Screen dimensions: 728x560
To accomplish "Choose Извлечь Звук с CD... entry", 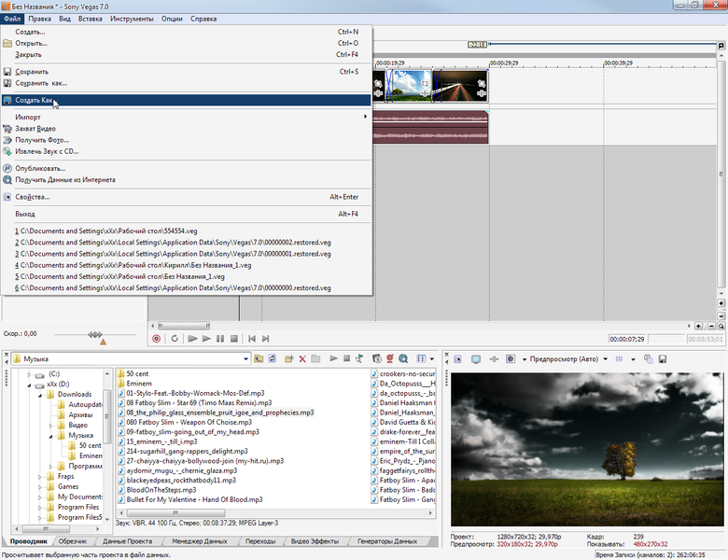I will tap(186, 151).
